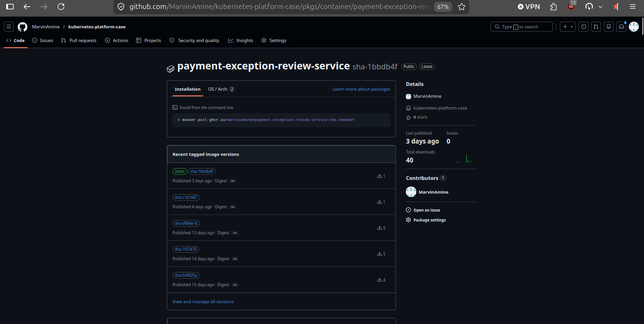Expand Digest ellipsis for sha-d984e16 version

point(235,233)
